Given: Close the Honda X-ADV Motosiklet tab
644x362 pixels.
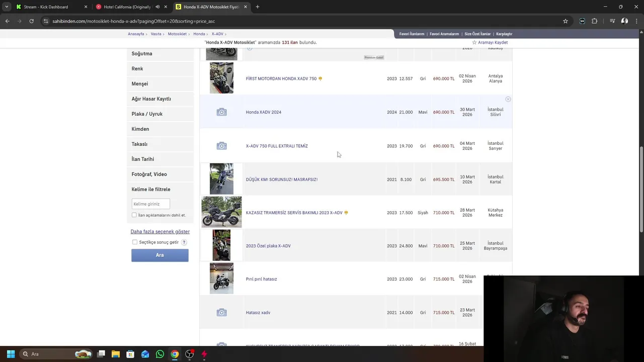Looking at the screenshot, I should [x=246, y=7].
